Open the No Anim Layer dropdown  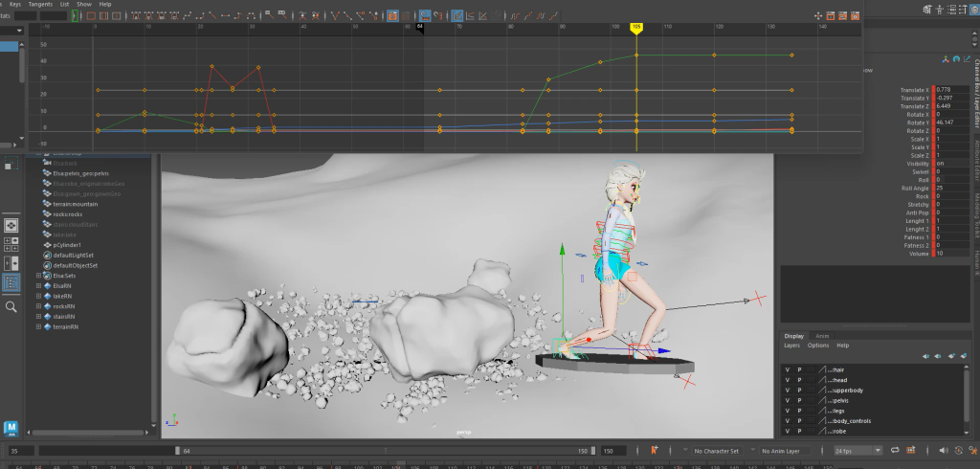(784, 450)
